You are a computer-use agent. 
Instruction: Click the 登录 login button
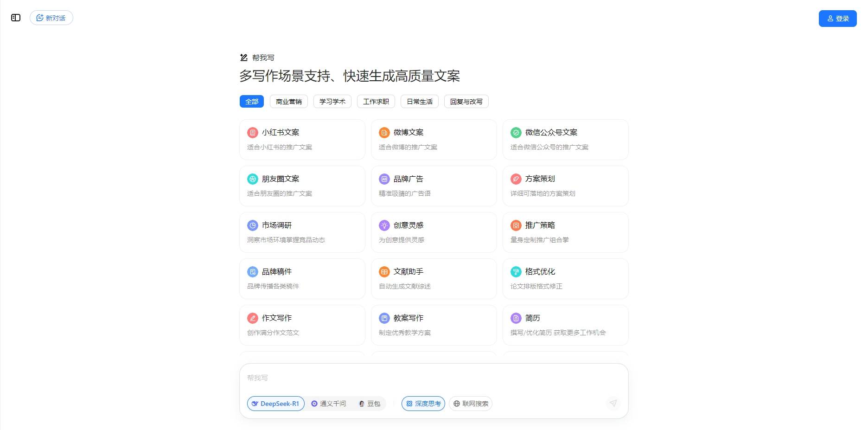pos(838,19)
